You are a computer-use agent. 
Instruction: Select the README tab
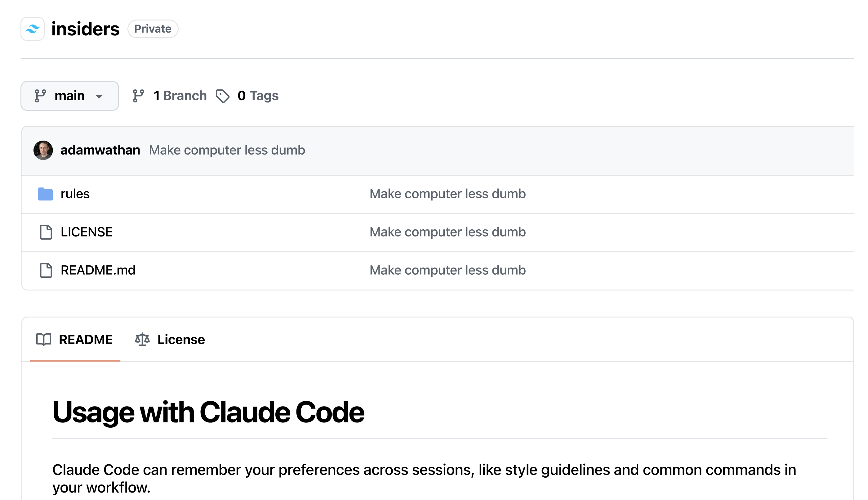[85, 339]
